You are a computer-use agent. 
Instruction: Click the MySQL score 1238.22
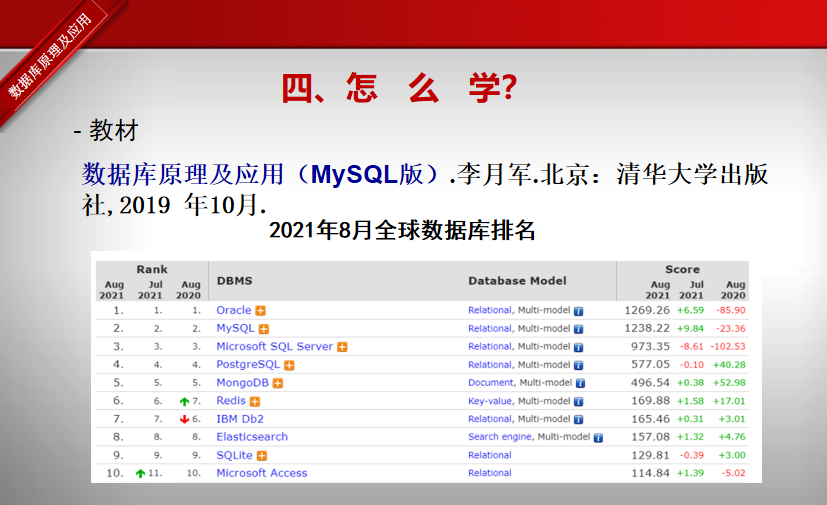coord(647,328)
